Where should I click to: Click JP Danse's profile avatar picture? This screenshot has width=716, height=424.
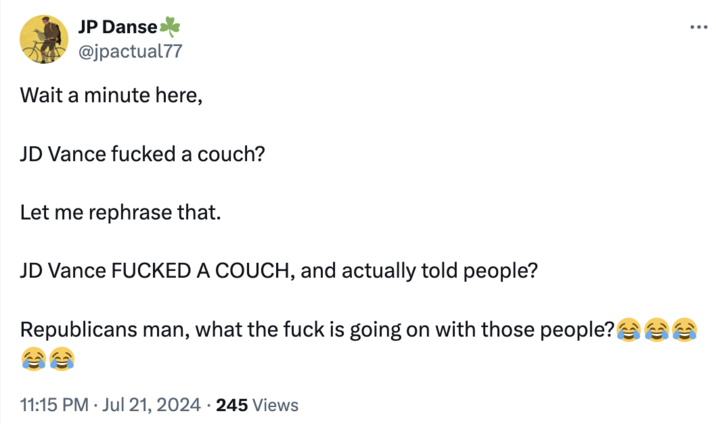click(x=41, y=39)
